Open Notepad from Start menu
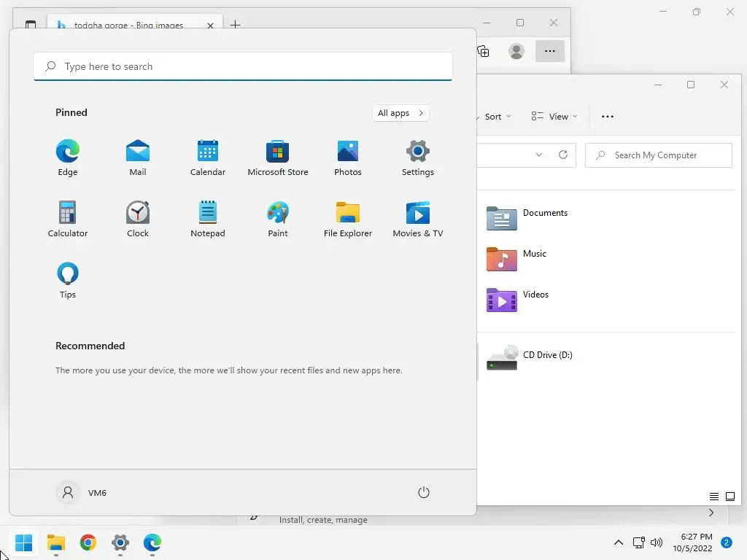The height and width of the screenshot is (560, 747). tap(208, 219)
